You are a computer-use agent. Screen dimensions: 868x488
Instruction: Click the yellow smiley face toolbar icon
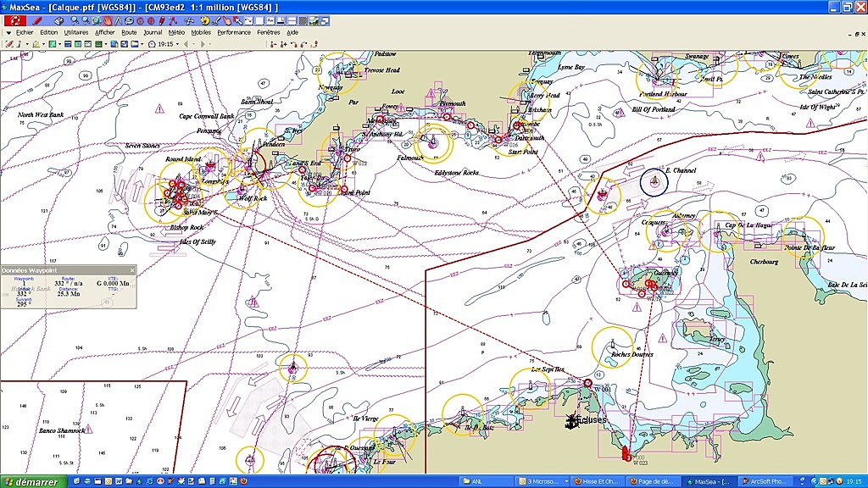[205, 21]
